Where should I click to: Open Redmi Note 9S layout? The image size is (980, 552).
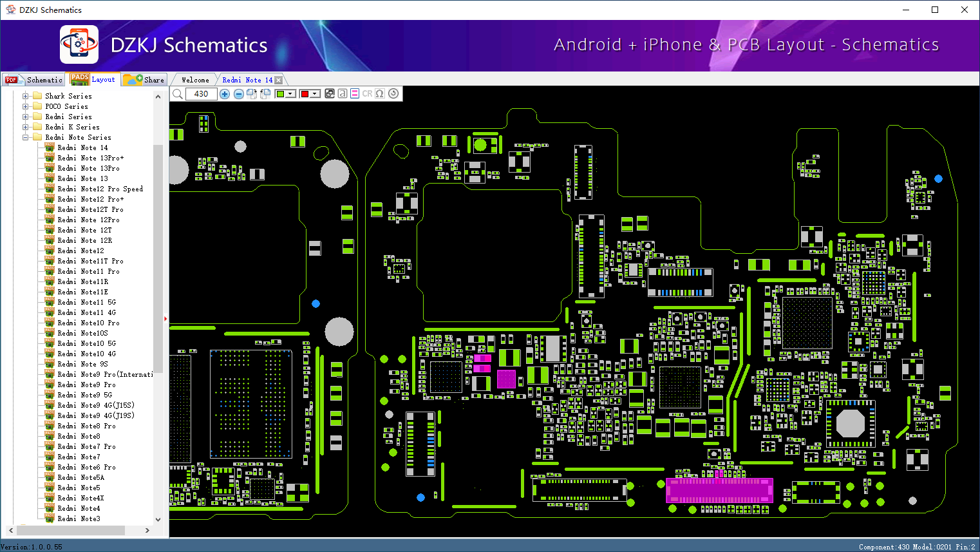pyautogui.click(x=82, y=364)
